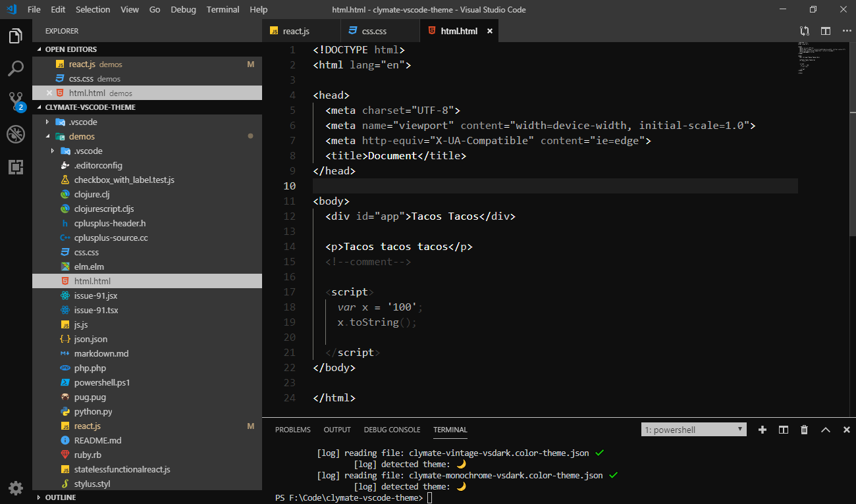856x504 pixels.
Task: Maximize the panel with up chevron
Action: [825, 430]
